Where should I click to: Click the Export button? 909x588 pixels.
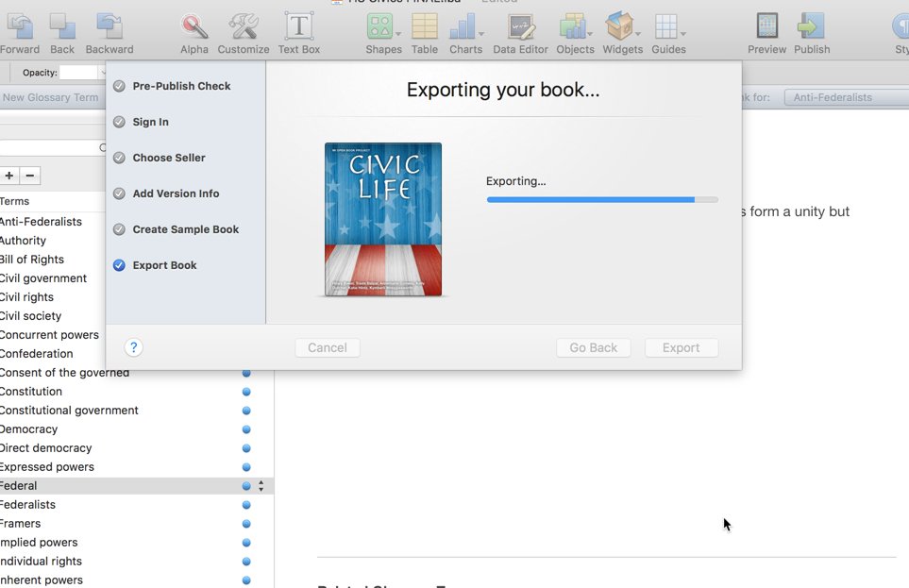682,348
